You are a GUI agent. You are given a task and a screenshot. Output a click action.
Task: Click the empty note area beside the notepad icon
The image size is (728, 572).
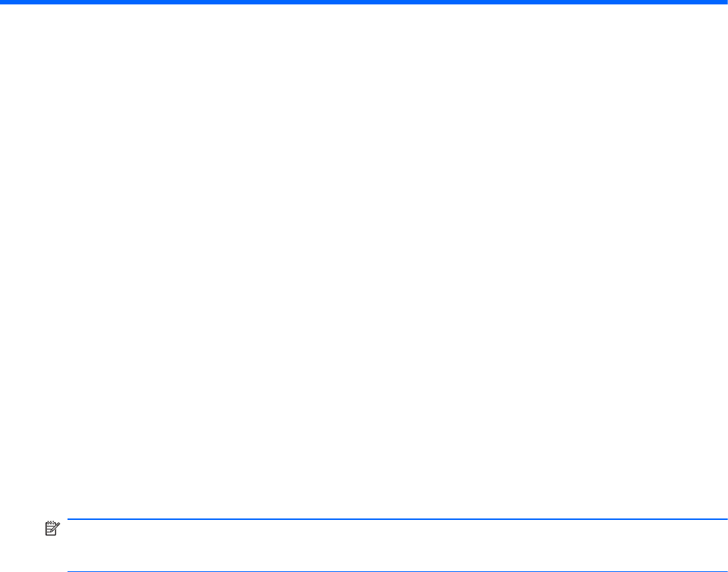[398, 545]
